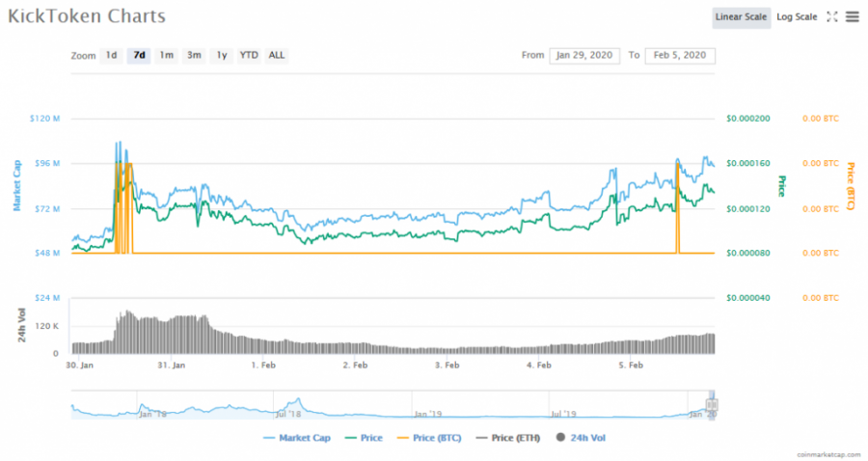
Task: Grab the navigator range handle at Jan '20
Action: click(712, 405)
